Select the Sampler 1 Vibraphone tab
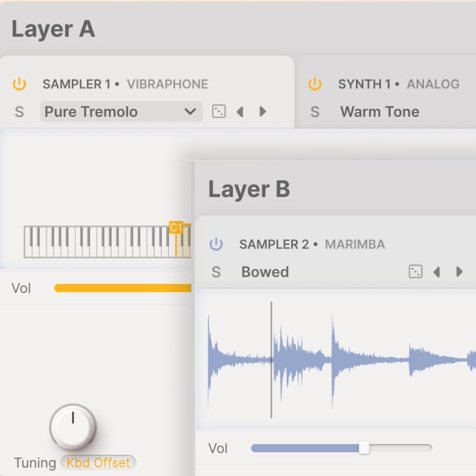The width and height of the screenshot is (476, 476). (125, 85)
